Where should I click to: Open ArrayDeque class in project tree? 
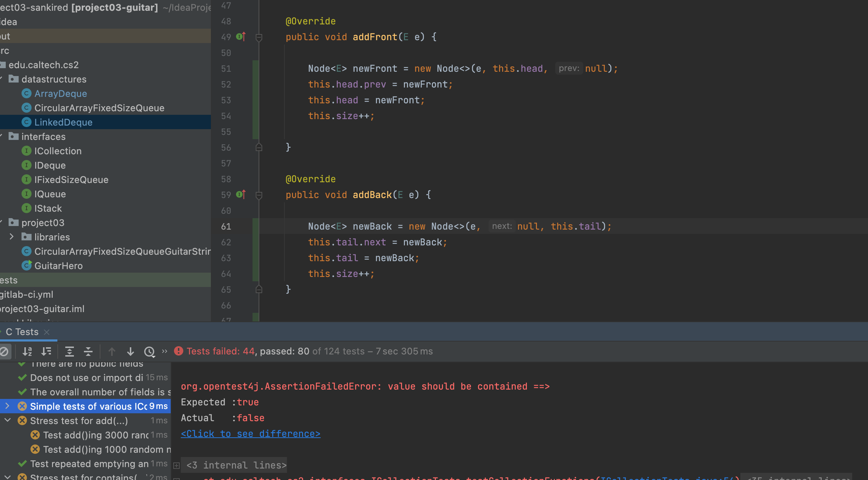[x=61, y=94]
